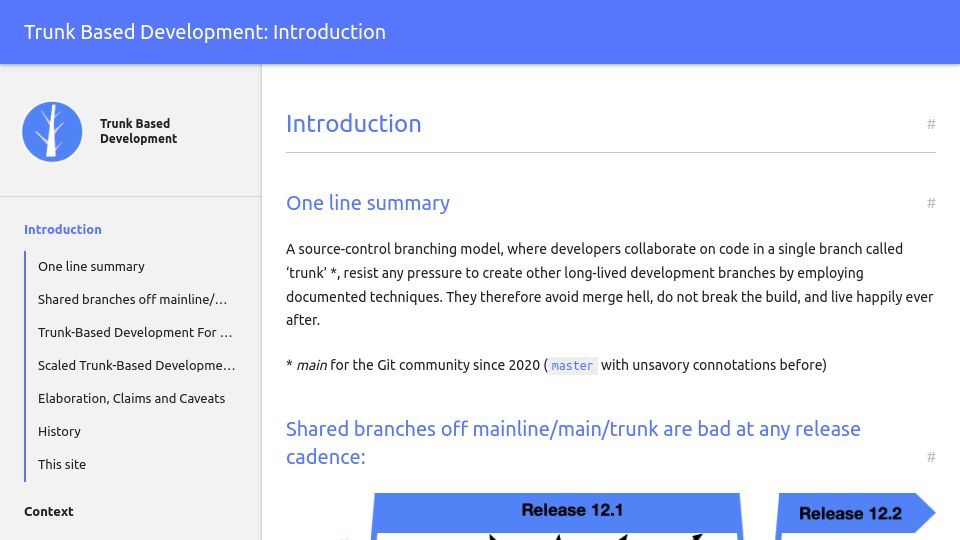Click the anchor hash beside Introduction heading

[x=931, y=124]
